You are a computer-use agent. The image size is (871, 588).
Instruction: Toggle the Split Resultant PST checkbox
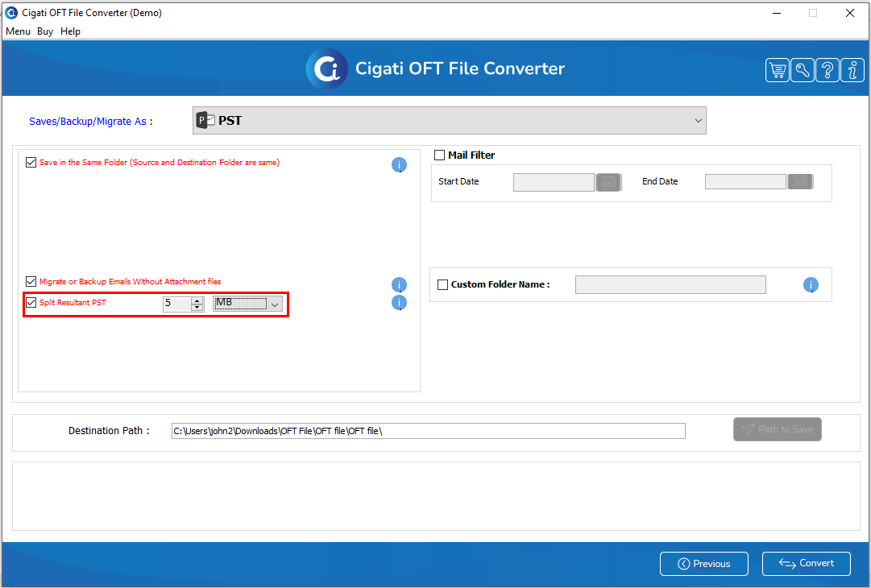coord(31,303)
